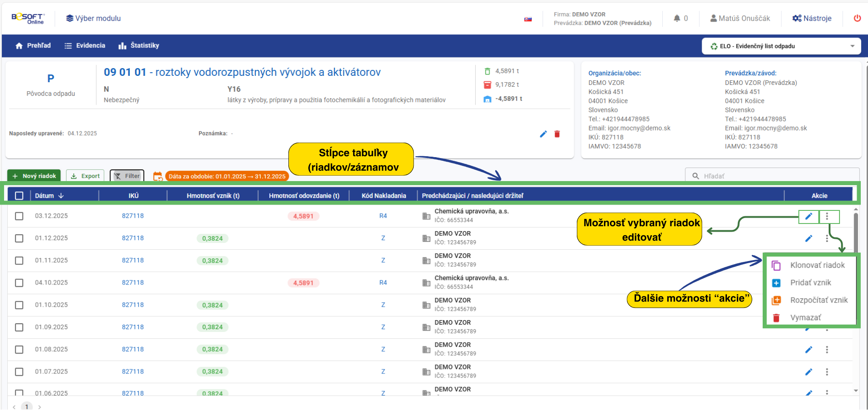The height and width of the screenshot is (410, 868).
Task: Tick the select-all checkbox in table header
Action: coord(19,196)
